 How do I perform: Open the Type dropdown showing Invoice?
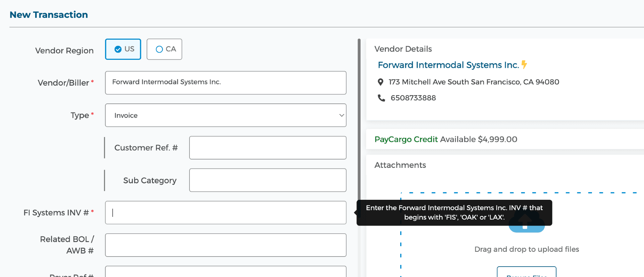click(226, 115)
